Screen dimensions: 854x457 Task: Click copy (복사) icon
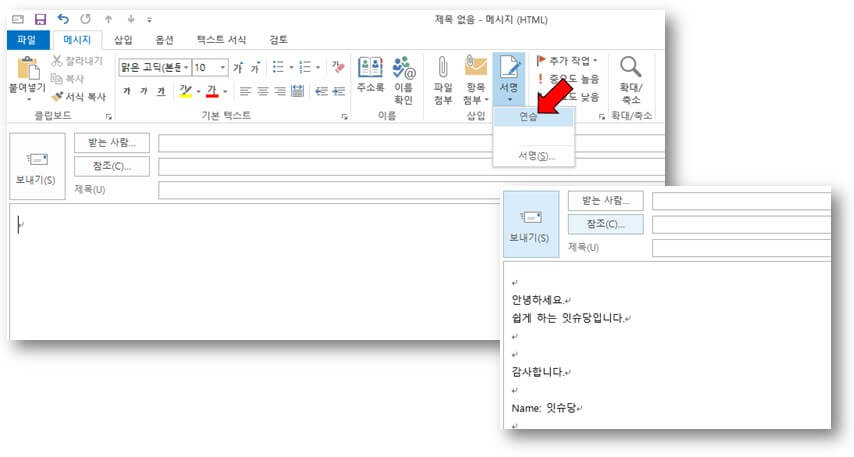pyautogui.click(x=57, y=79)
